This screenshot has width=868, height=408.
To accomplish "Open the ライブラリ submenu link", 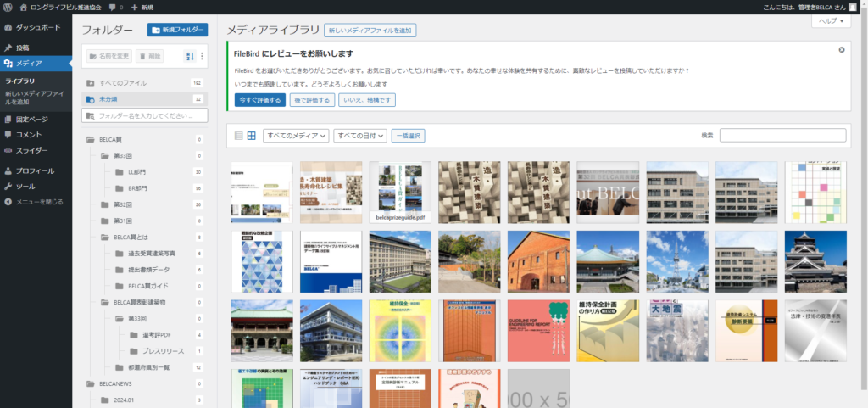I will (20, 81).
